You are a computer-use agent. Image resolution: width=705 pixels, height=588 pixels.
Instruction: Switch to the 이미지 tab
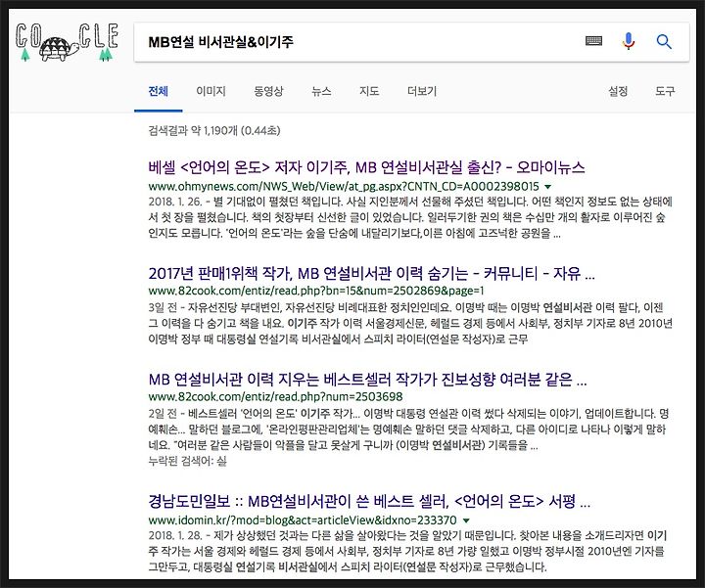(211, 92)
